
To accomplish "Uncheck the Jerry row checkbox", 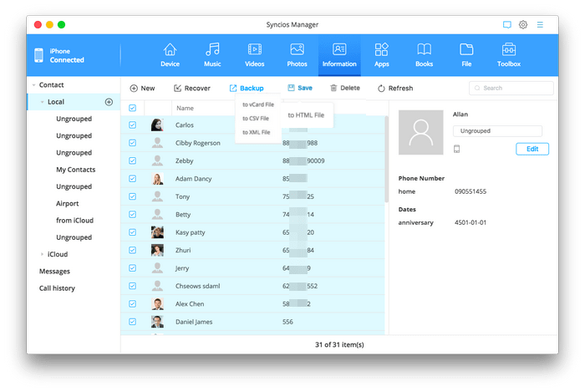I will pos(132,268).
